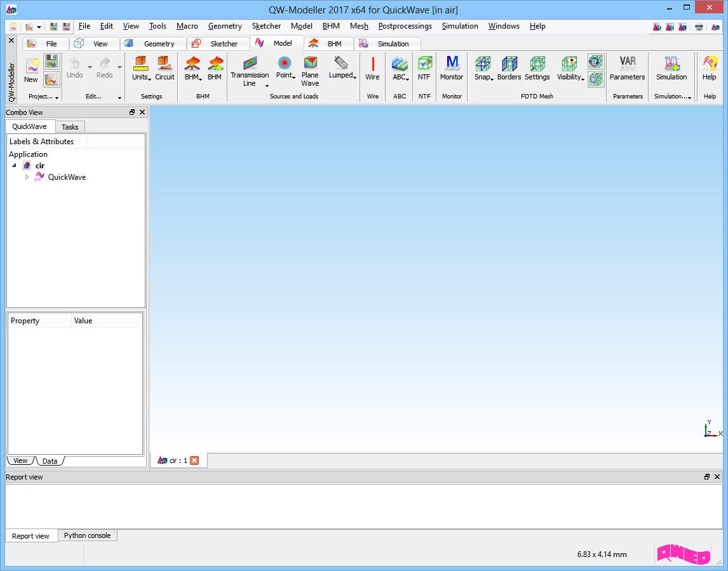Open VAR Parameters
Screen dimensions: 728x571
tap(627, 68)
